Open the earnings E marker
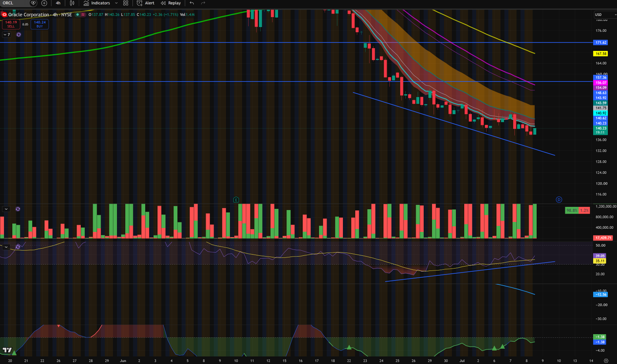Image resolution: width=617 pixels, height=364 pixels. (236, 199)
